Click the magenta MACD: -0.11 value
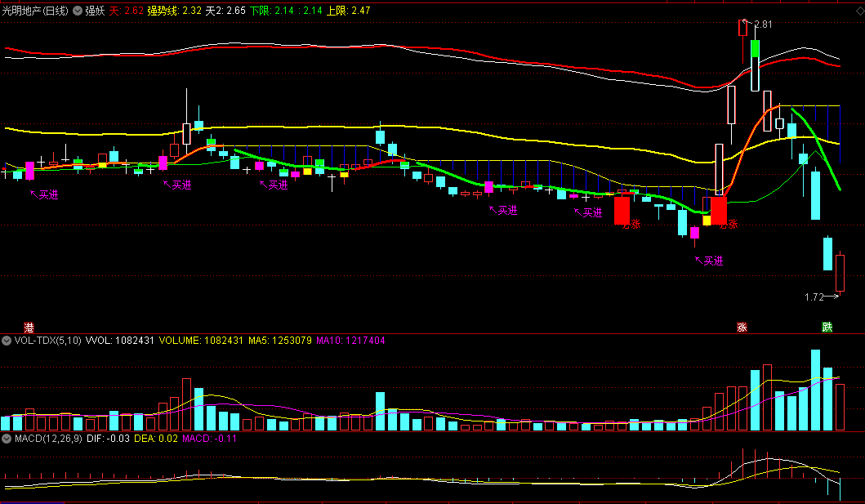The height and width of the screenshot is (504, 865). (x=210, y=439)
